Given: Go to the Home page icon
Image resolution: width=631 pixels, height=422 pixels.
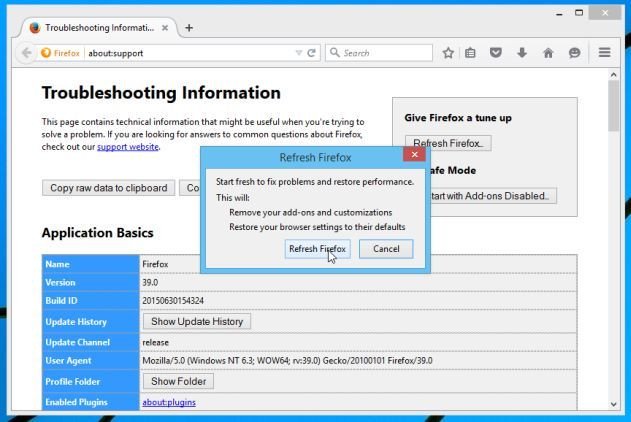Looking at the screenshot, I should pos(548,53).
